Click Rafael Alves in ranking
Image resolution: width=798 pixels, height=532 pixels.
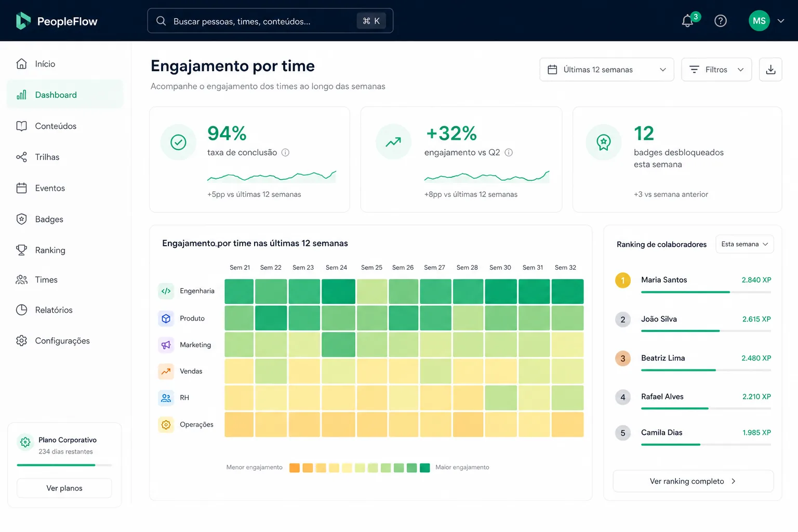tap(662, 396)
